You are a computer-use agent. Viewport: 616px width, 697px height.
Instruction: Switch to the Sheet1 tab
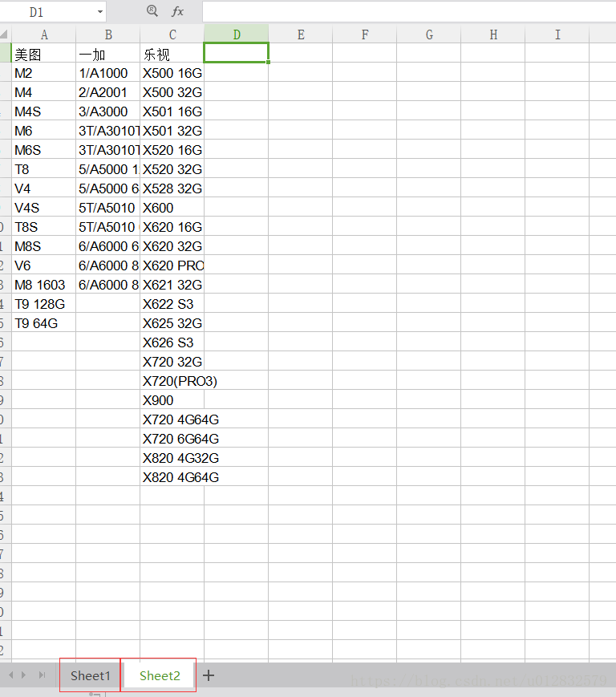(90, 675)
